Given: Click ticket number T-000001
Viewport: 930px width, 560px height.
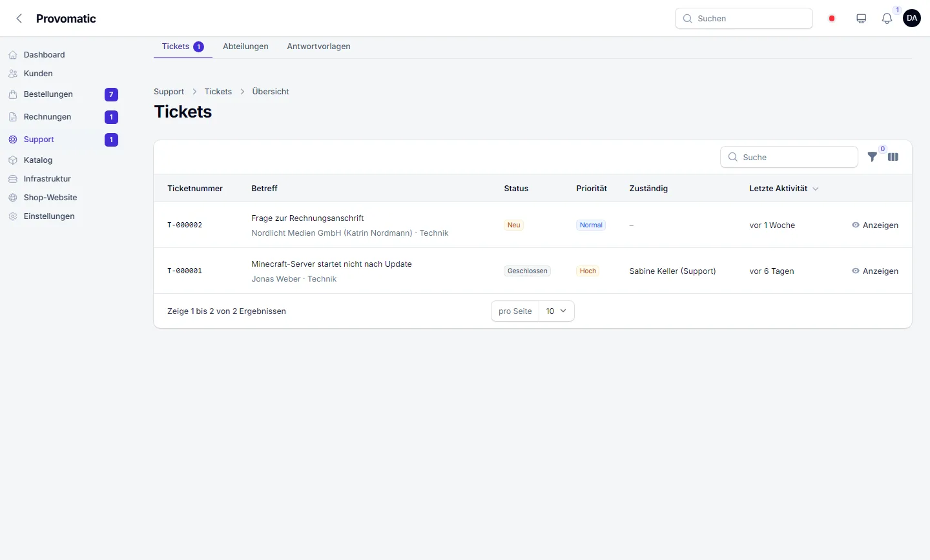Looking at the screenshot, I should 185,271.
